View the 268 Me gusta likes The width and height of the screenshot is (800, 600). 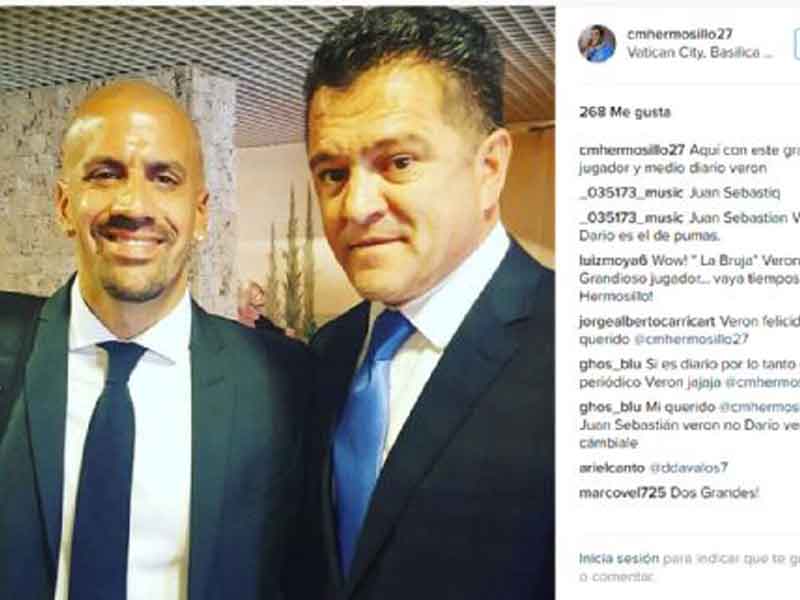tap(625, 112)
